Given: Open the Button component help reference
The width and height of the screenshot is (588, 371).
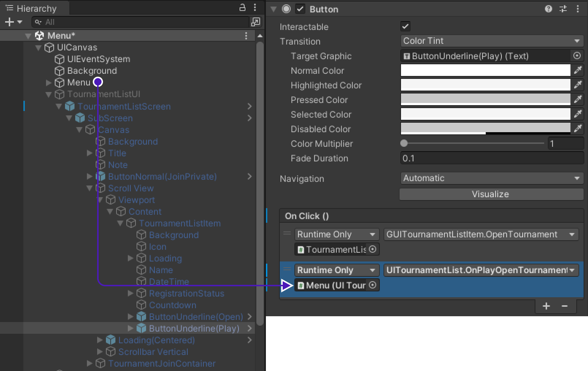Looking at the screenshot, I should (x=548, y=9).
